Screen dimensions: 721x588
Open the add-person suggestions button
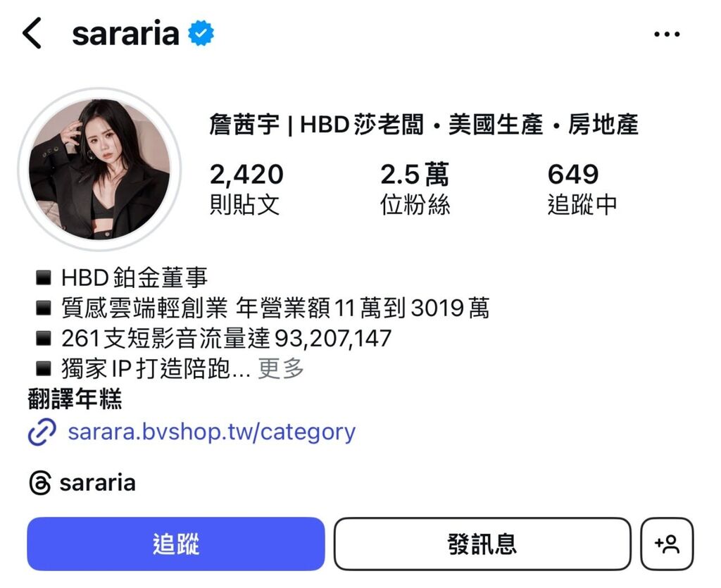tap(667, 544)
